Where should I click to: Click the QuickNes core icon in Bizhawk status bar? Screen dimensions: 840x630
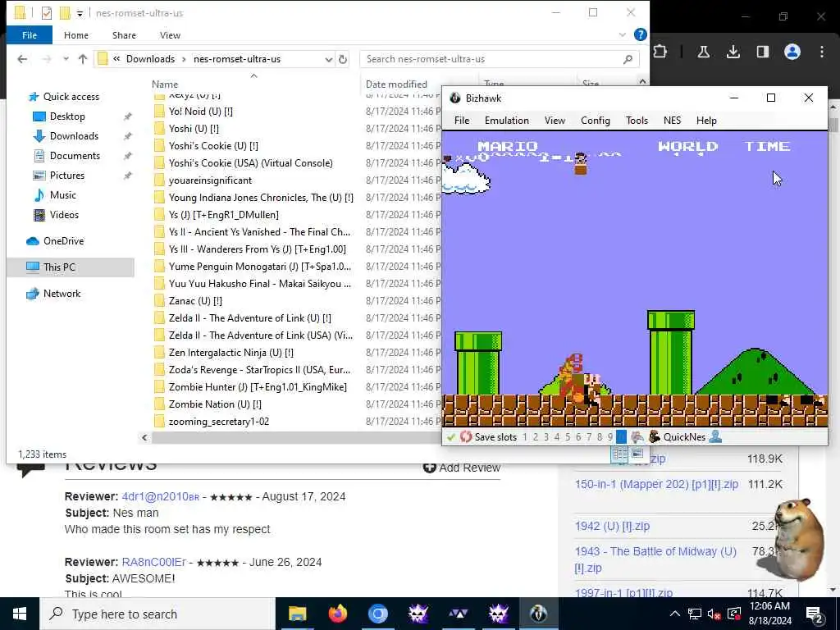tap(654, 436)
